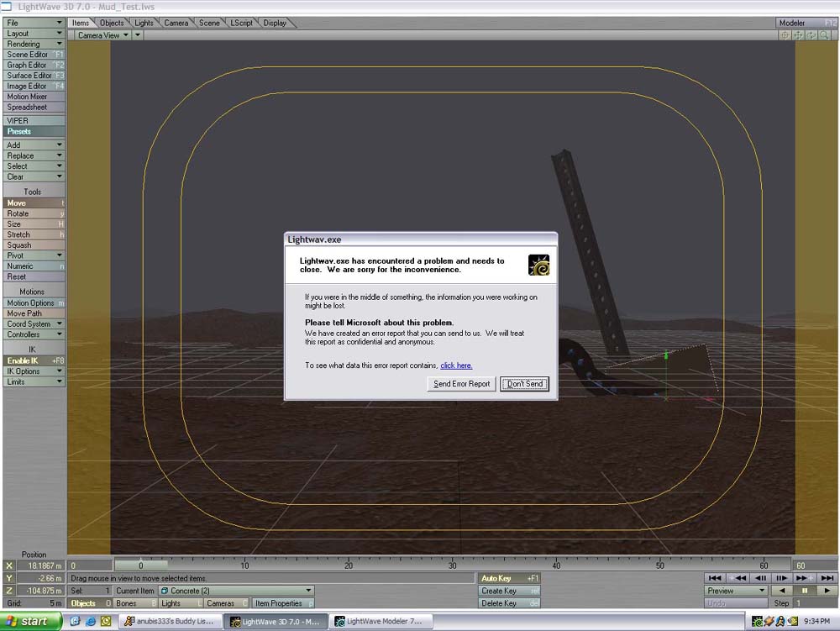Open the File dropdown menu
The width and height of the screenshot is (840, 631).
pyautogui.click(x=34, y=23)
